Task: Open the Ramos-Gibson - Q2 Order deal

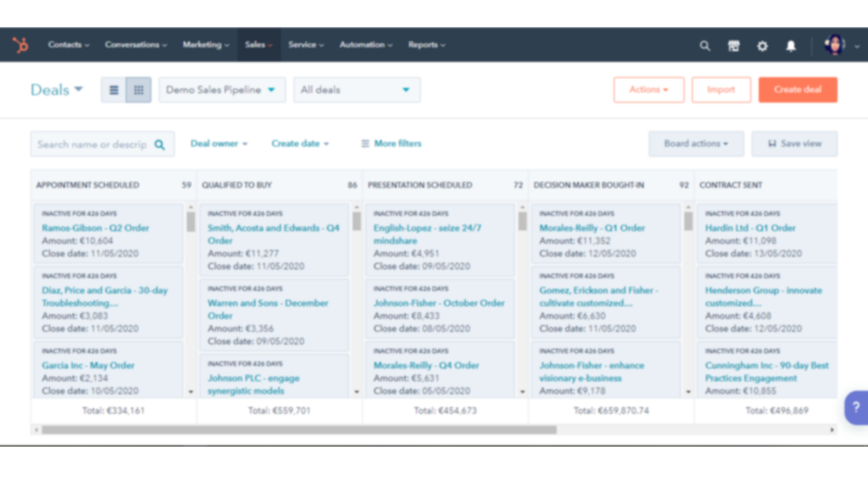Action: coord(95,228)
